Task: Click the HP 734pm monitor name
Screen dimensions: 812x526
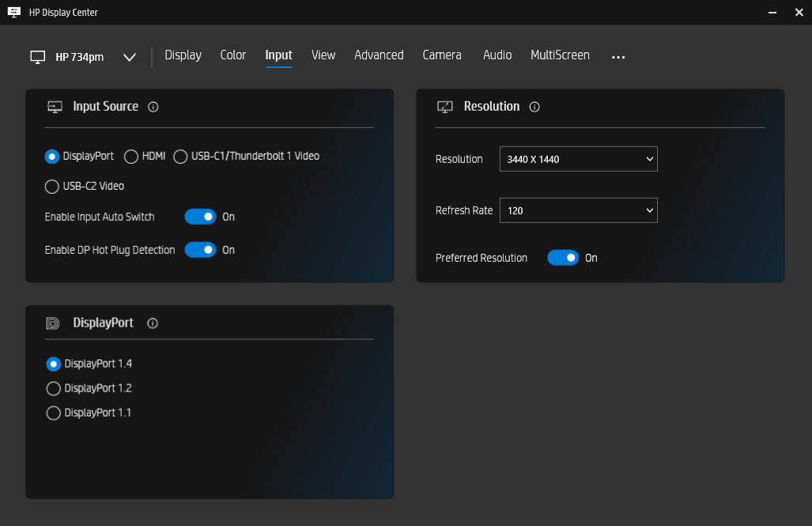Action: tap(80, 57)
